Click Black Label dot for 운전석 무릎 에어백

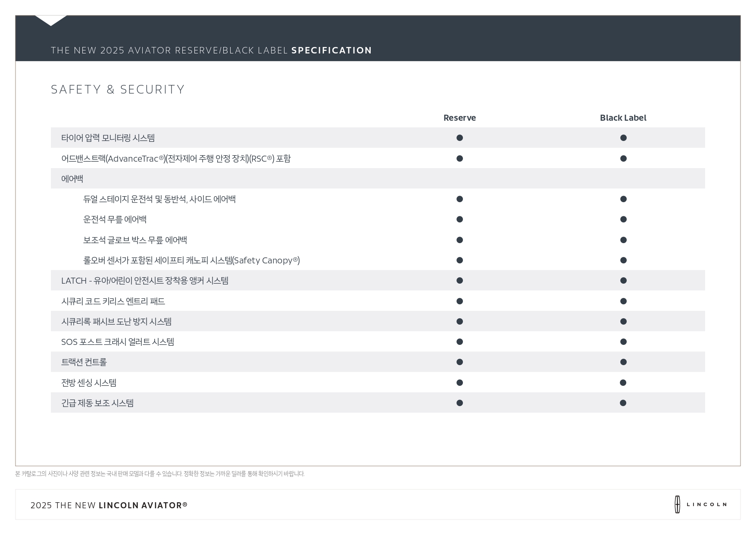623,219
